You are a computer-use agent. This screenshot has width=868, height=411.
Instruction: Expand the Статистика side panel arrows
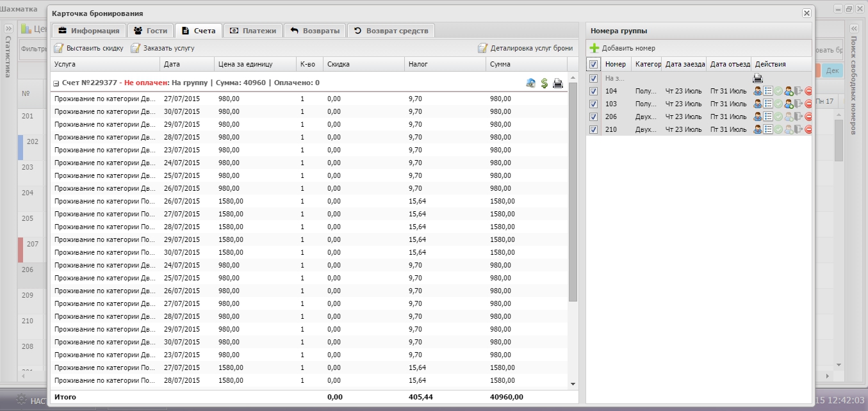tap(8, 29)
